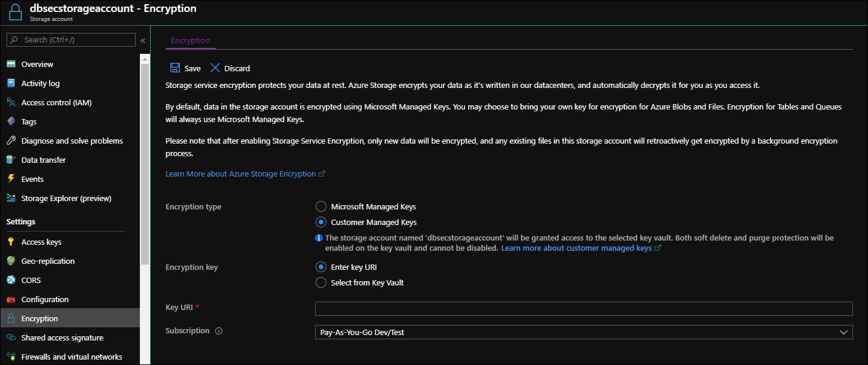Click the sidebar Search (Ctrl+/) box
The height and width of the screenshot is (365, 868).
pos(71,40)
